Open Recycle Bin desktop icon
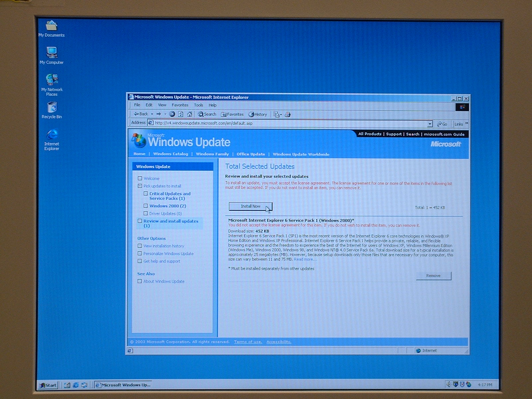Viewport: 532px width, 399px height. pos(52,110)
